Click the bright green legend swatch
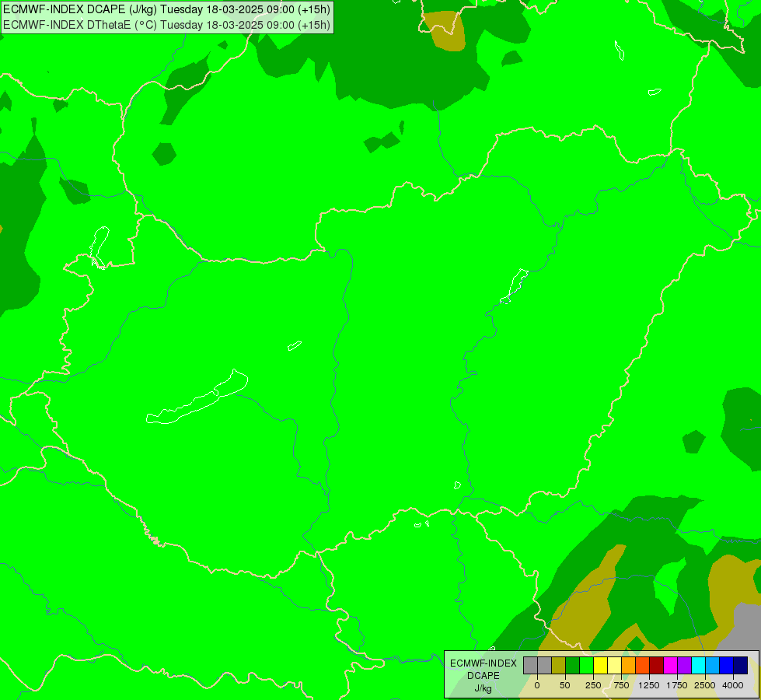 [x=587, y=666]
